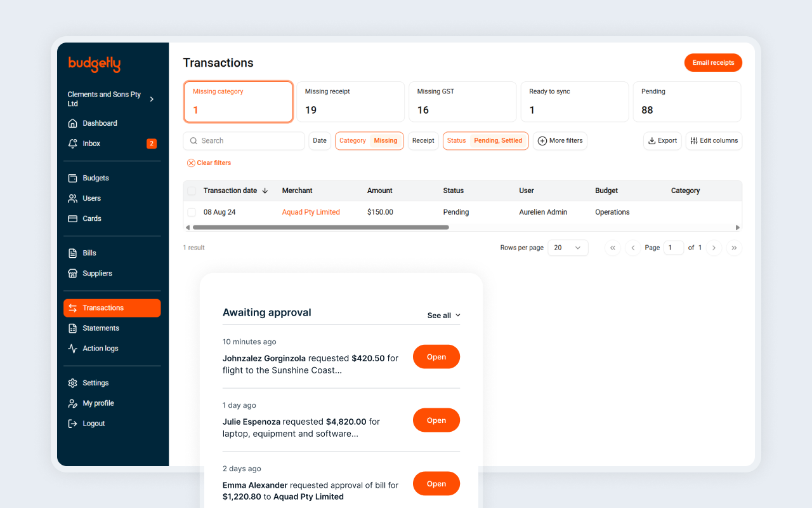Screen dimensions: 812x508
Task: Open the Rows per page dropdown
Action: tap(568, 248)
